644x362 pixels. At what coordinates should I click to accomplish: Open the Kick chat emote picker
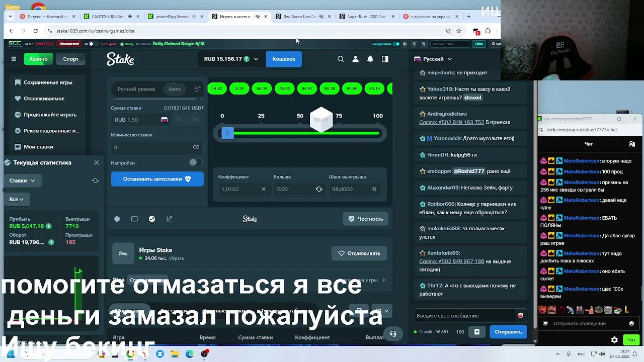[631, 323]
